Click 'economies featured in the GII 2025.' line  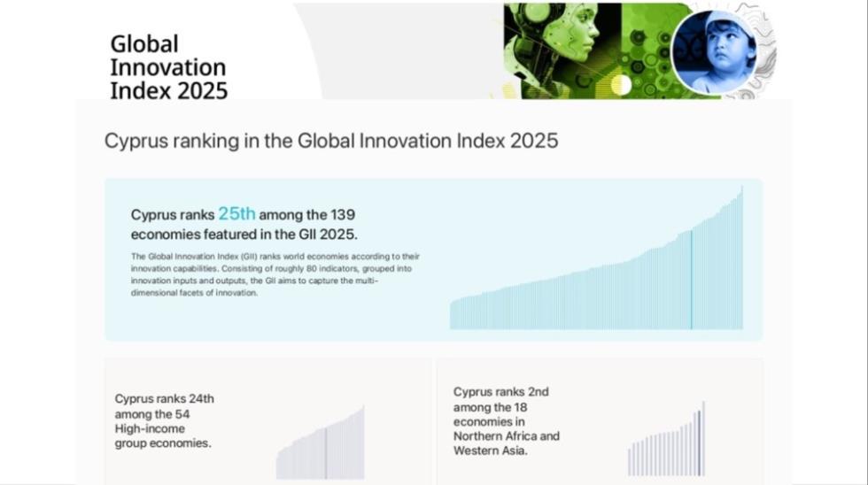[x=244, y=235]
